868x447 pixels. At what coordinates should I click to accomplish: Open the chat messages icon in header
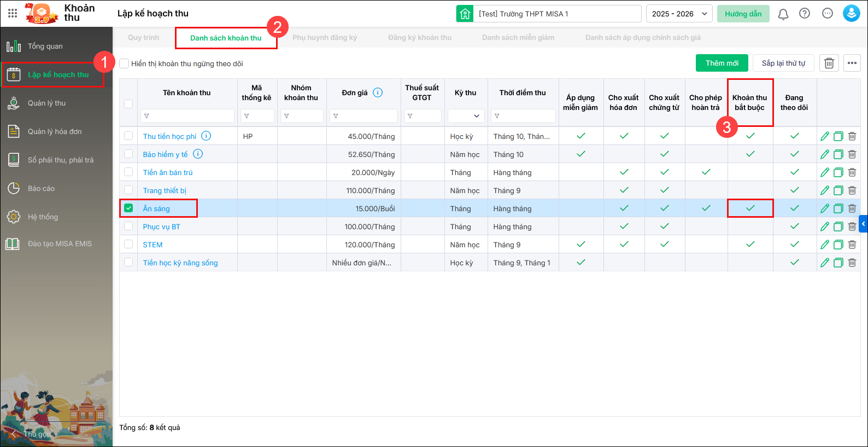828,14
